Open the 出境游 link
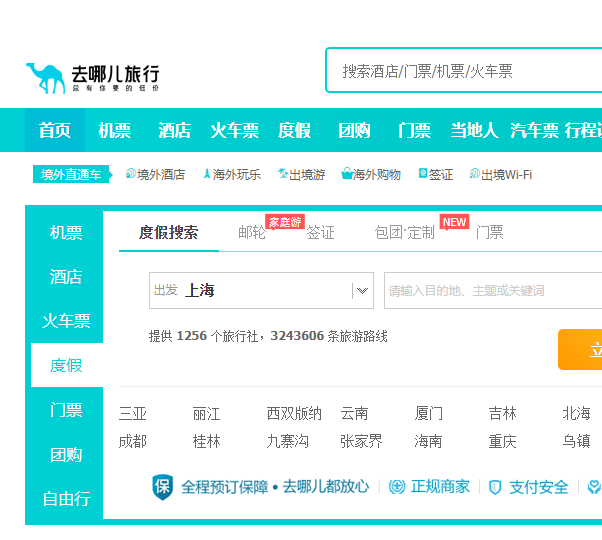This screenshot has height=540, width=602. click(307, 175)
